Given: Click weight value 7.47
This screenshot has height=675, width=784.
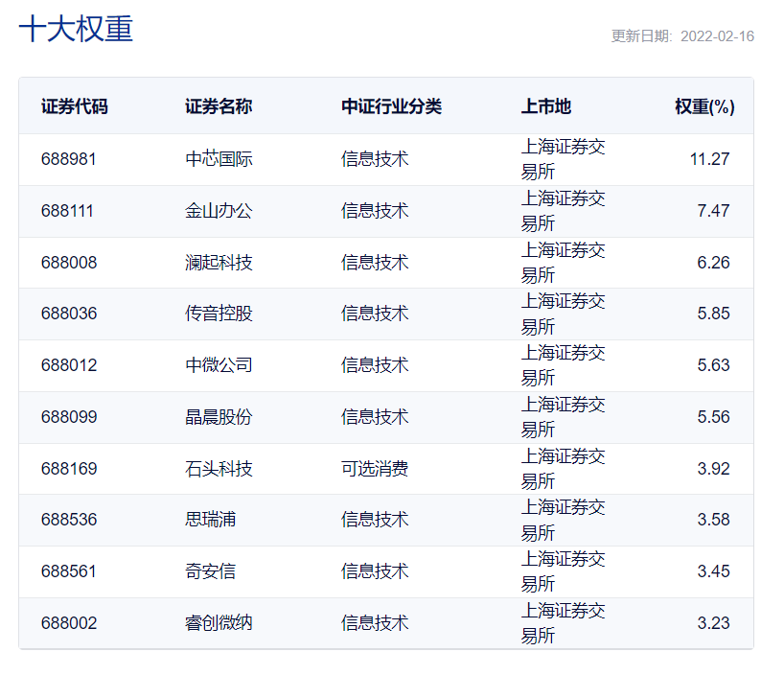Looking at the screenshot, I should pyautogui.click(x=713, y=211).
